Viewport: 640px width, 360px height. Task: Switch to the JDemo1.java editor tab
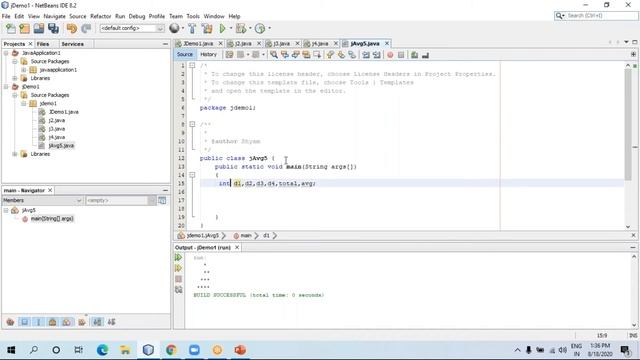198,43
